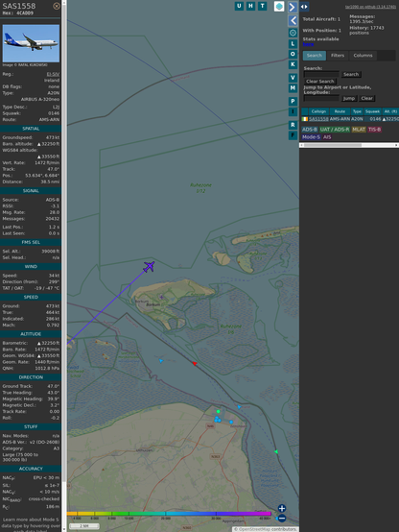This screenshot has width=399, height=532.
Task: Click the Clear Search button
Action: [319, 82]
